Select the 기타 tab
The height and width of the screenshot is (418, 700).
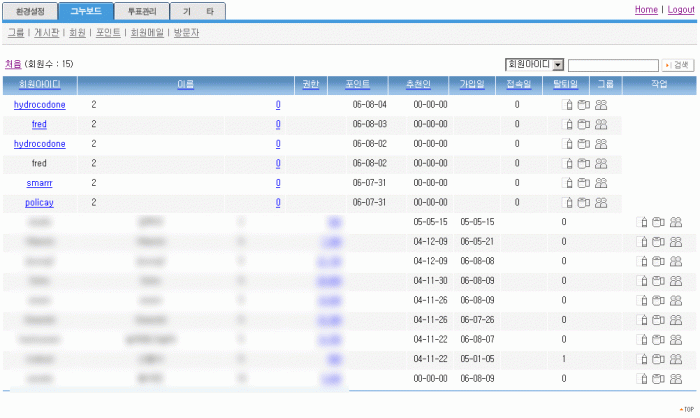pos(197,11)
